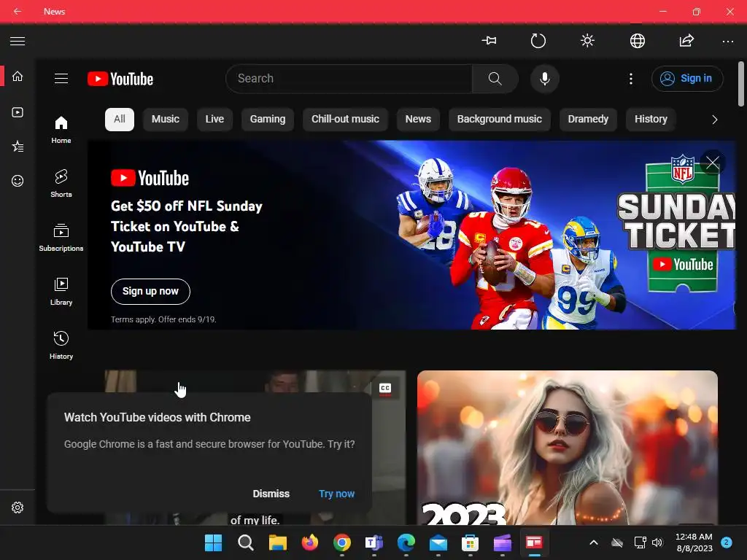Click the page vertical scrollbar
Screen dimensions: 747x560
(x=741, y=84)
